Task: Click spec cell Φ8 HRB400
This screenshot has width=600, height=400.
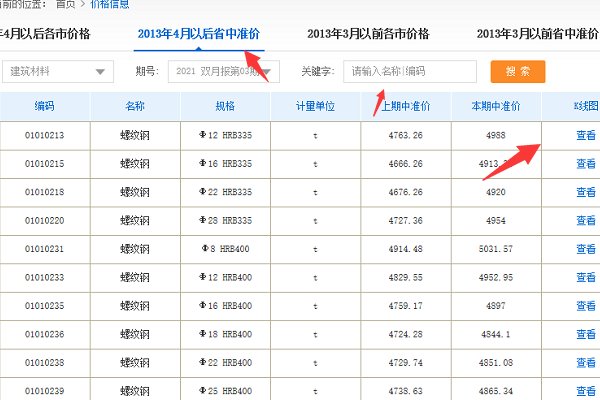Action: click(x=225, y=249)
